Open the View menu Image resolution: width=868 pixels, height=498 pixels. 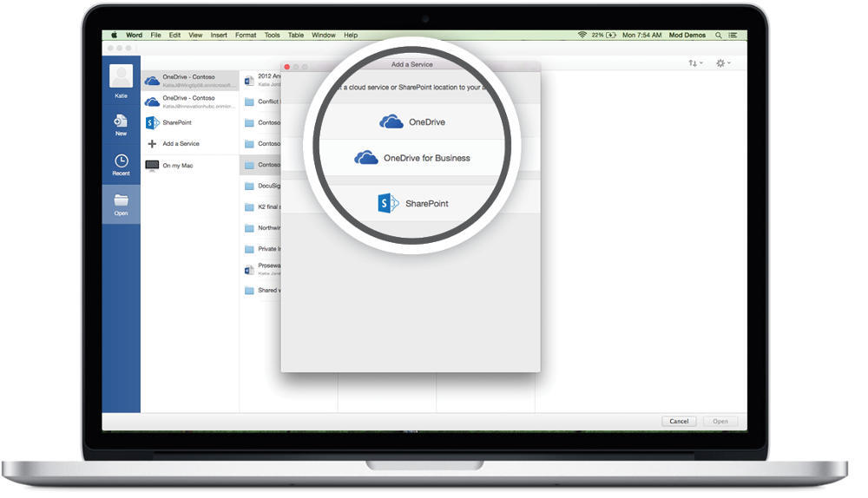pos(195,35)
